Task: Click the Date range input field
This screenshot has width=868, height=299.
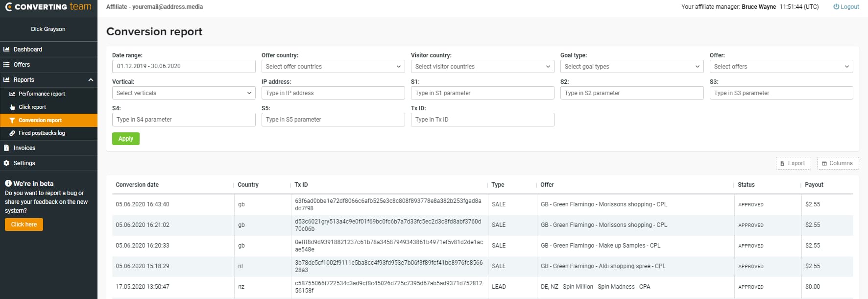Action: [184, 67]
